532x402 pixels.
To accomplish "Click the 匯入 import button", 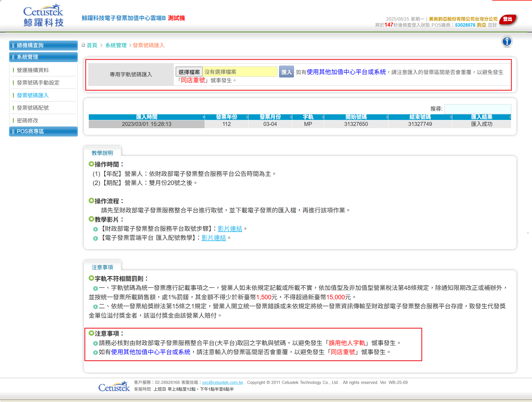I will [x=286, y=72].
